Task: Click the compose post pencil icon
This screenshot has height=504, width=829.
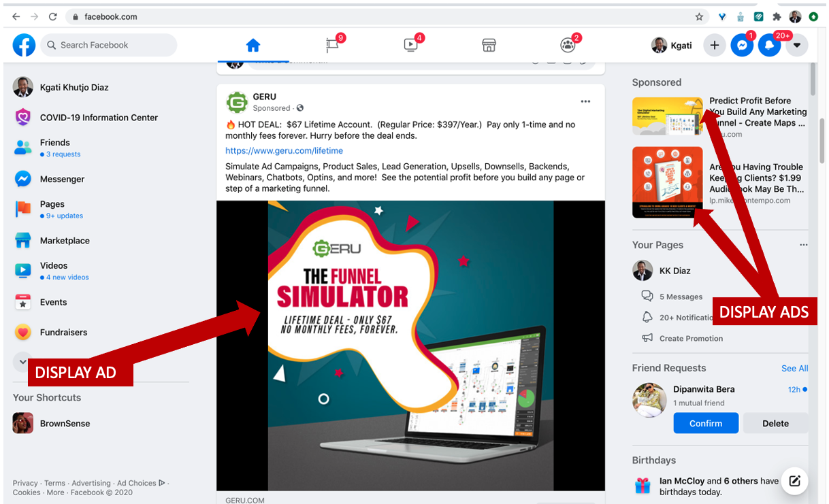Action: coord(794,481)
